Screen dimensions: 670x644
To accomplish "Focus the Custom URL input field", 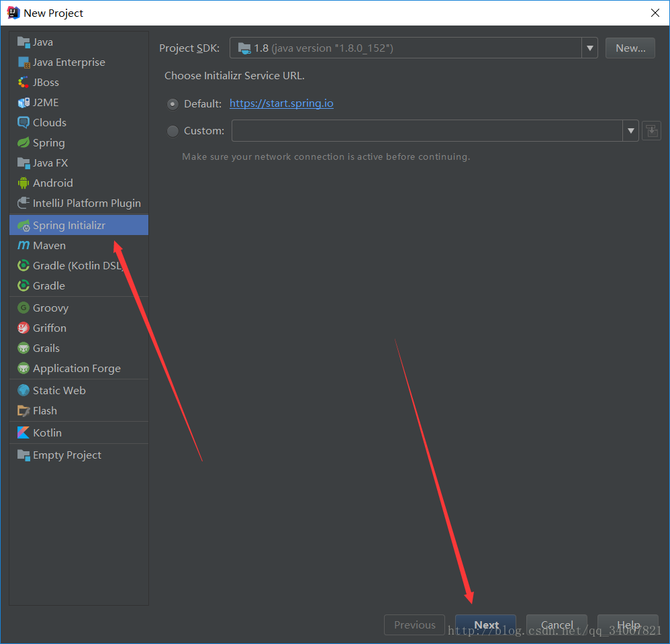I will tap(427, 131).
